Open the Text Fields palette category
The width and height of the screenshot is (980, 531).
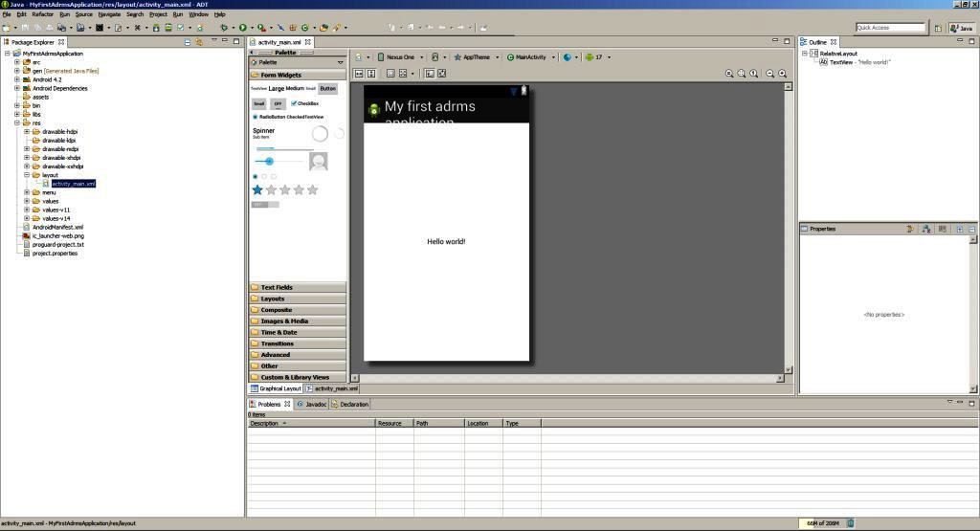pyautogui.click(x=298, y=287)
